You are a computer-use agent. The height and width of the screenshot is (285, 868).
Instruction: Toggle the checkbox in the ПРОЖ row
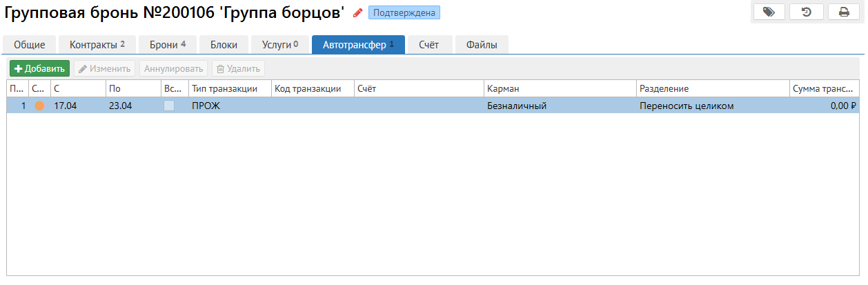coord(169,106)
